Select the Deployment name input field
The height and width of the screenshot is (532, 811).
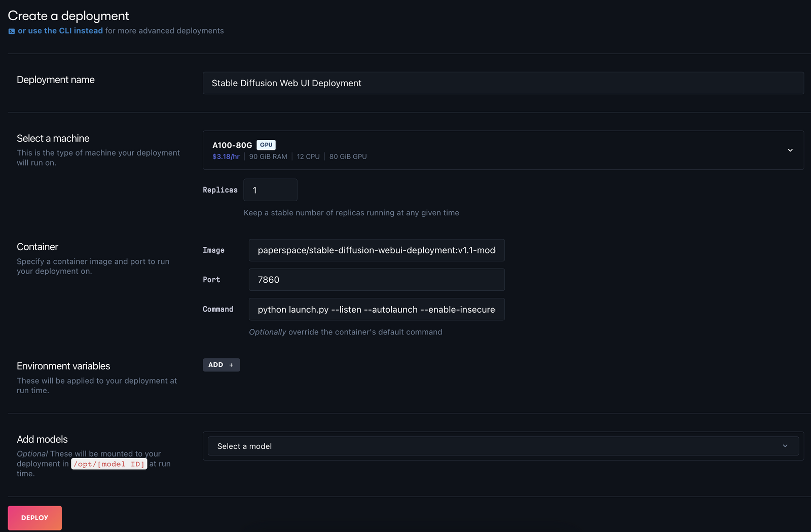point(503,83)
